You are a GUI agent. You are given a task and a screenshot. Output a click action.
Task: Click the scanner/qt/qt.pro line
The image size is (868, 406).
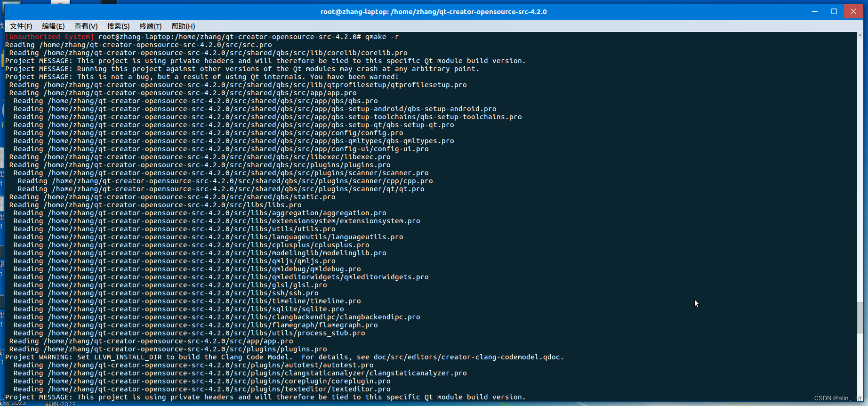pyautogui.click(x=221, y=189)
